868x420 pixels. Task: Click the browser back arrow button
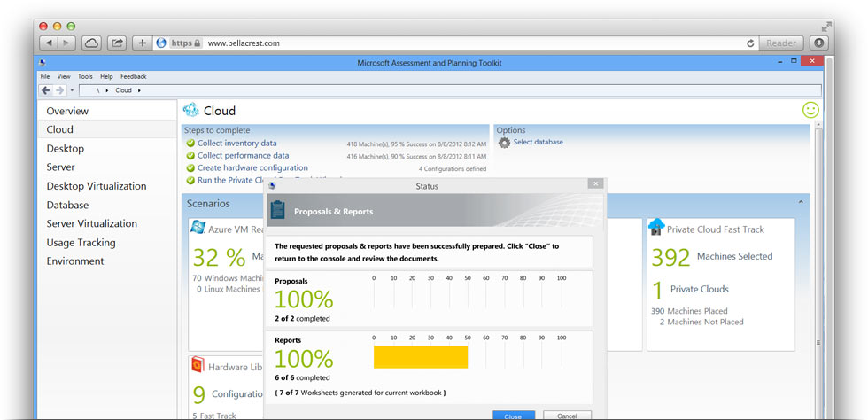[x=50, y=43]
